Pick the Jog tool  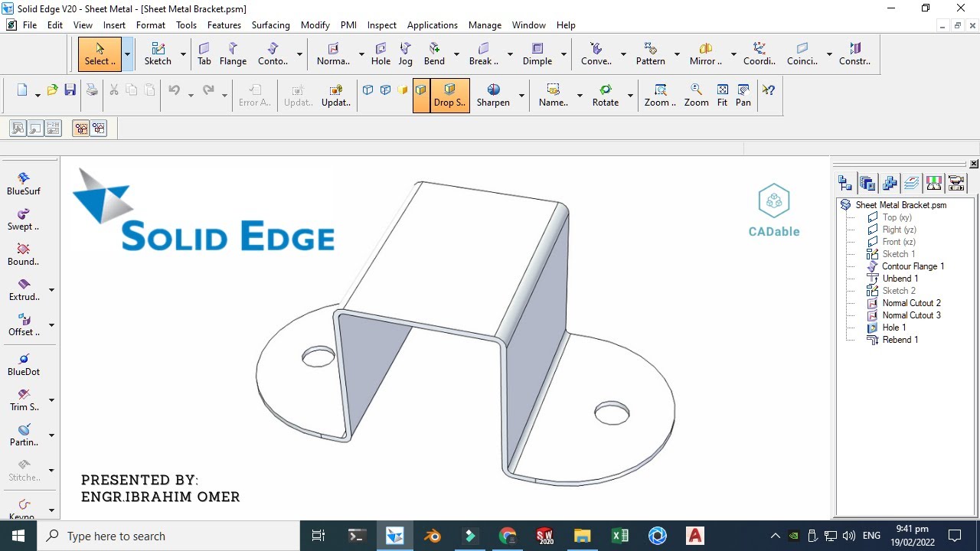406,54
